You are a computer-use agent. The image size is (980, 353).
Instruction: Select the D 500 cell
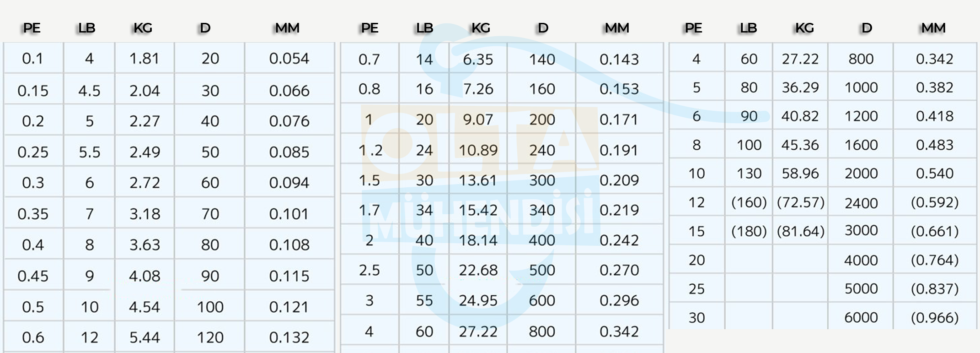(542, 270)
